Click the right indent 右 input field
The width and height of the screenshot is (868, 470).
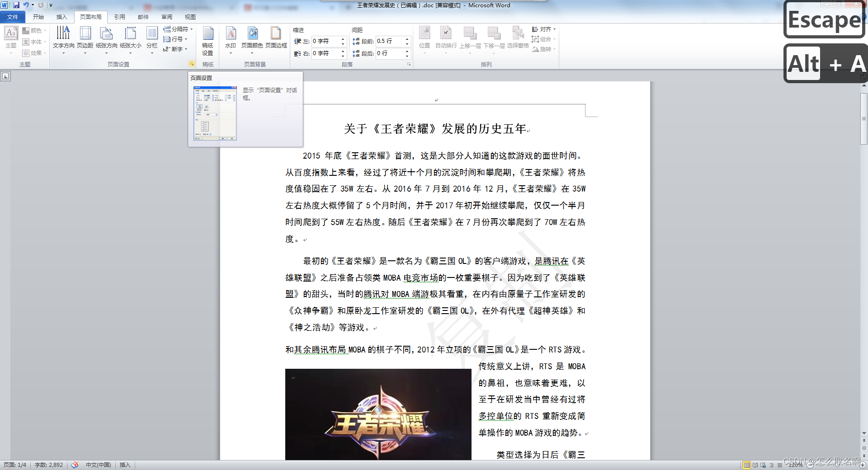[x=325, y=53]
